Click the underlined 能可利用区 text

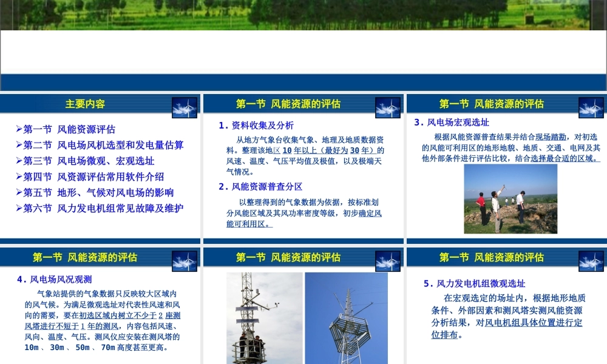click(x=249, y=224)
